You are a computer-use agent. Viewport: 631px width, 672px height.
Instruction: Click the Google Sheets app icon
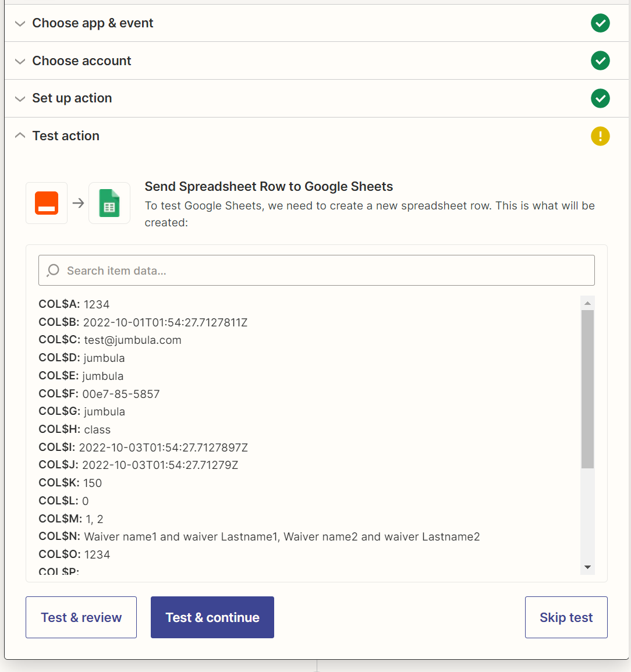tap(109, 203)
